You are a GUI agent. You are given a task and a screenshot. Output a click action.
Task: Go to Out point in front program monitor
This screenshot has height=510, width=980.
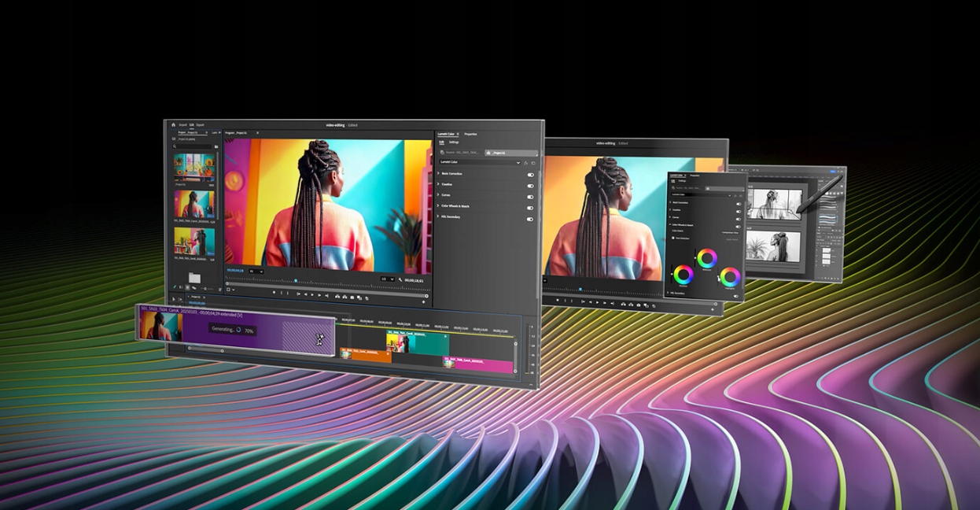coord(325,295)
